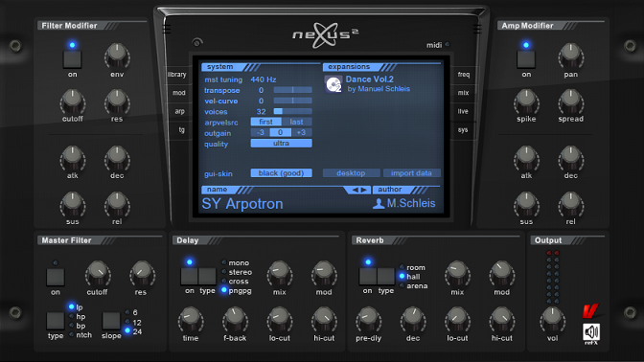
Task: Cycle the Reverb type button
Action: coord(385,276)
